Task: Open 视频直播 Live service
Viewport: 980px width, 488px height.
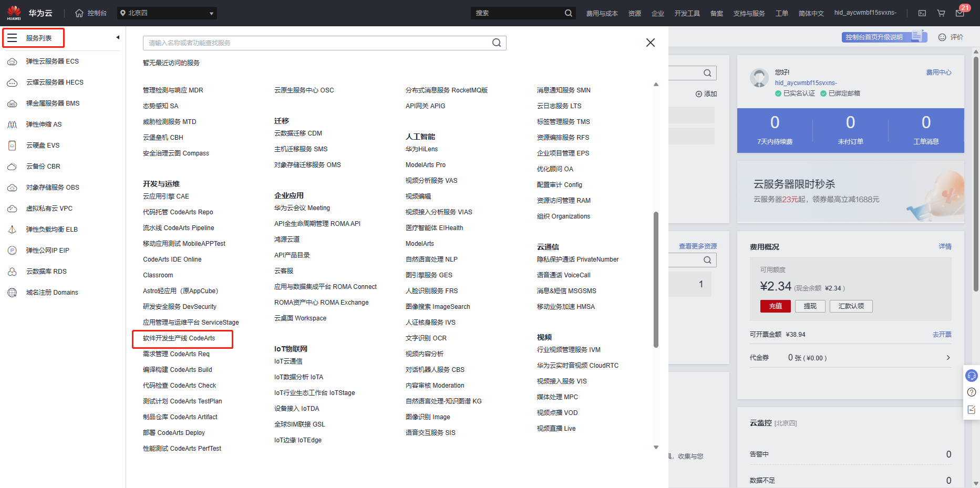Action: click(x=556, y=429)
